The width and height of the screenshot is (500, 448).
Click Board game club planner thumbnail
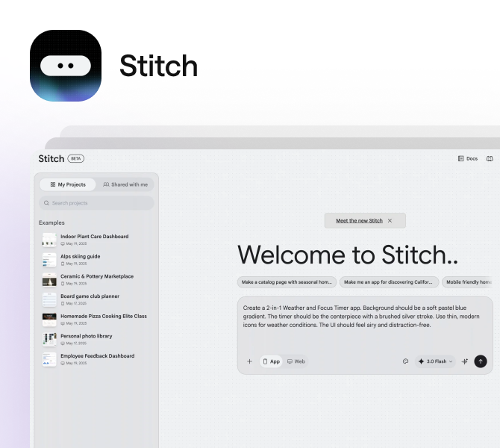(49, 299)
